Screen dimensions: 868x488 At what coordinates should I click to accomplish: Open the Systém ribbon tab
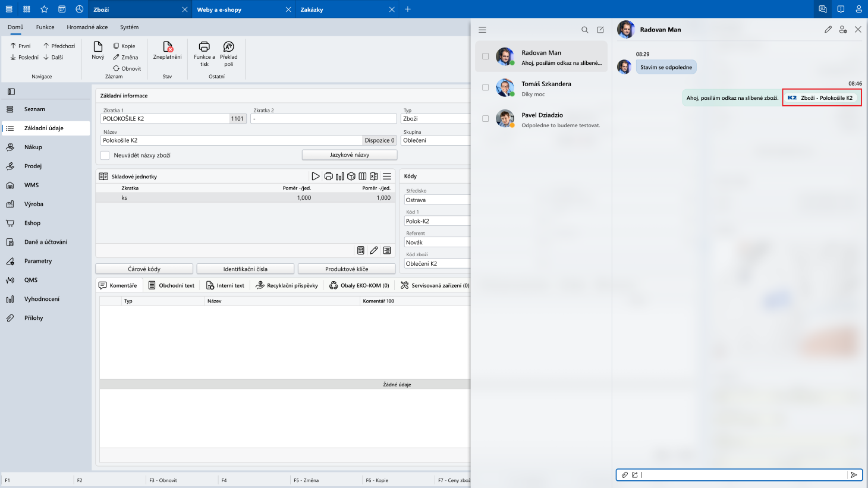(x=129, y=27)
